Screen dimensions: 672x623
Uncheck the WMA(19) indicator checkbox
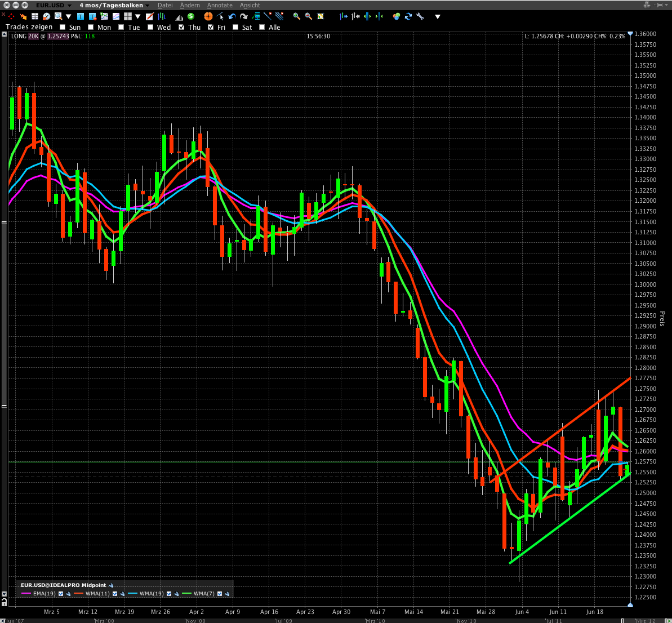168,593
